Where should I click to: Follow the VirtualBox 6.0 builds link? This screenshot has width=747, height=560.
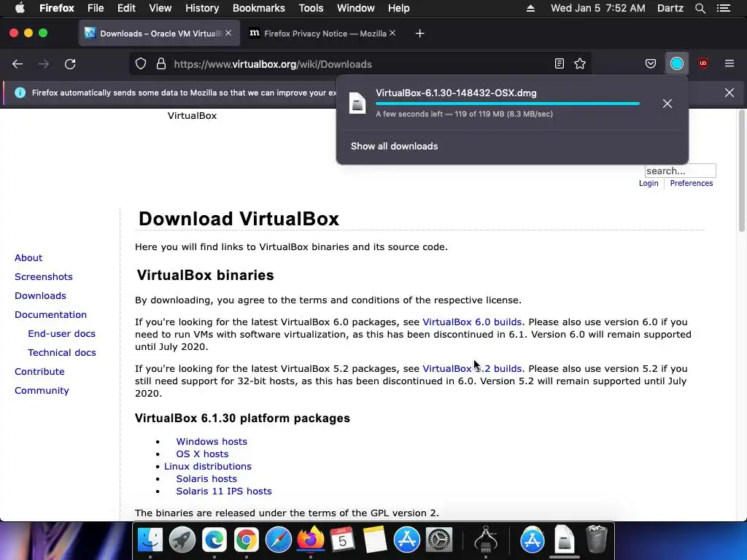point(472,322)
